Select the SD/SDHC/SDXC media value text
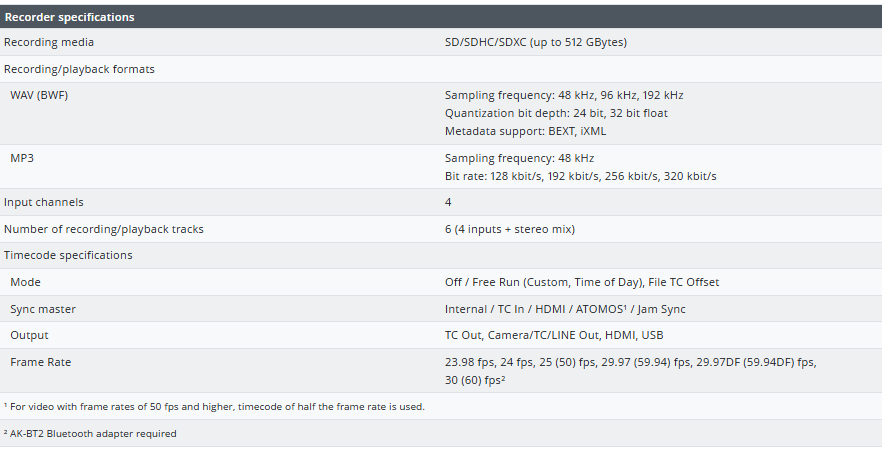This screenshot has height=455, width=882. 536,43
